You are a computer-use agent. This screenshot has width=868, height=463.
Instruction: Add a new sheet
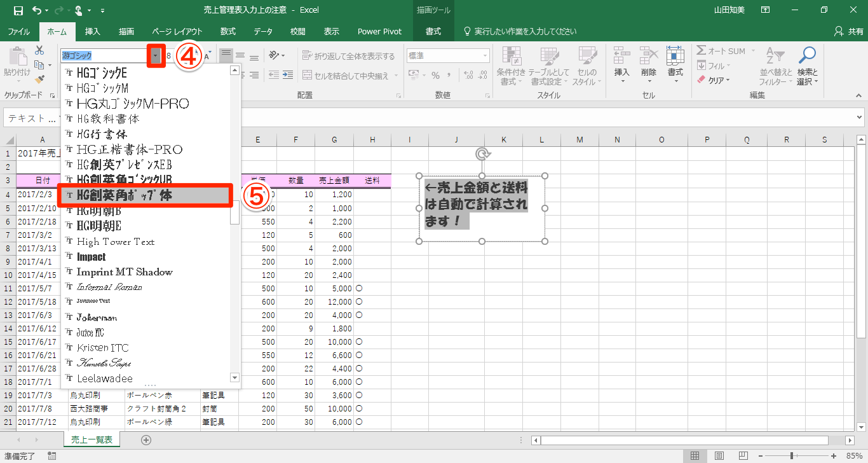point(146,439)
